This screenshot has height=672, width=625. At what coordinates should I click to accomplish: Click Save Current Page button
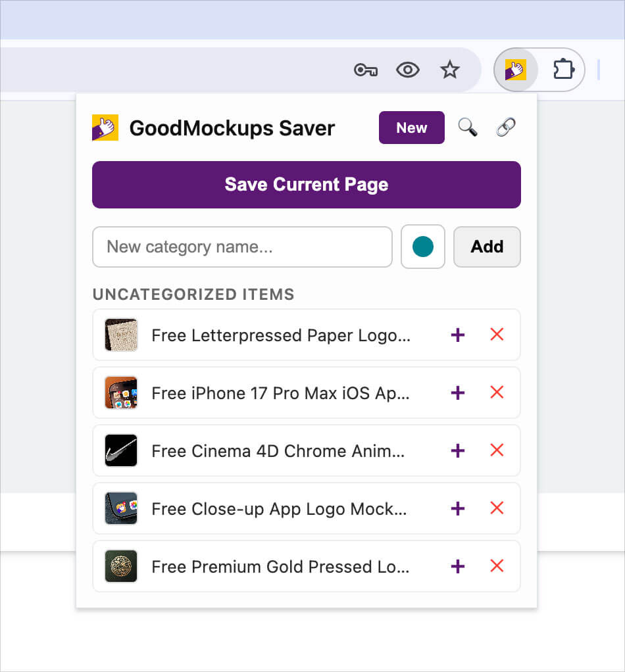pyautogui.click(x=307, y=185)
